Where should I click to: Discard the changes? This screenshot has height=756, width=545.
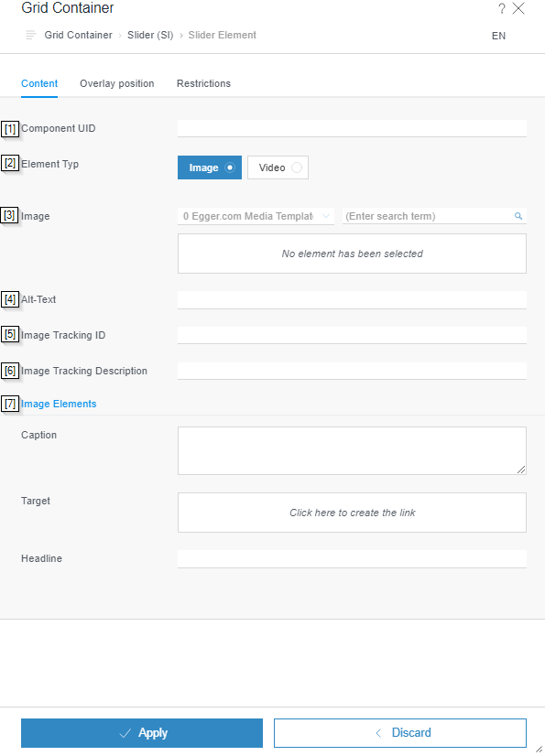(x=400, y=733)
